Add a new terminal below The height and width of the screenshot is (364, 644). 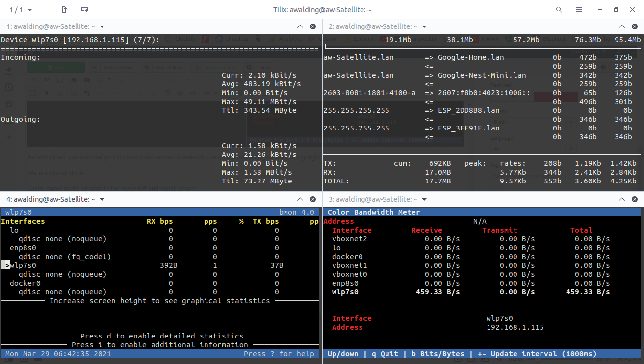tap(85, 10)
